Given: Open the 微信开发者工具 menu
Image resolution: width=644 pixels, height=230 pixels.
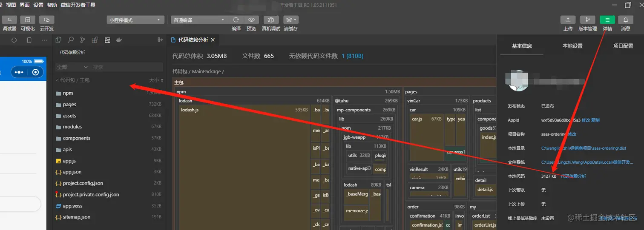Looking at the screenshot, I should [78, 5].
